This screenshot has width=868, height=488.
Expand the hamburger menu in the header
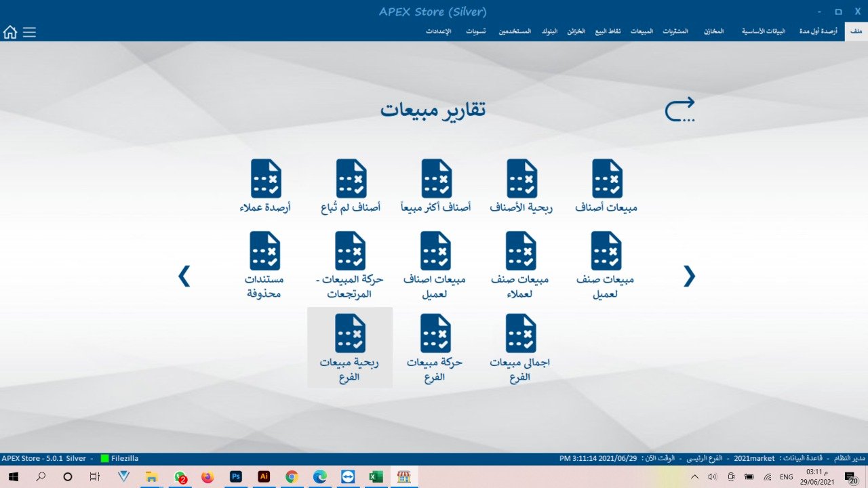pos(29,32)
